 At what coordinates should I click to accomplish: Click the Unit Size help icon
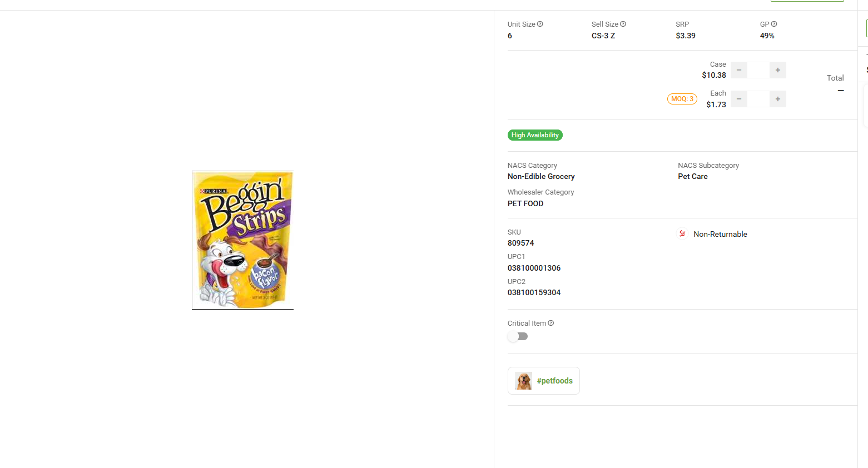tap(540, 24)
